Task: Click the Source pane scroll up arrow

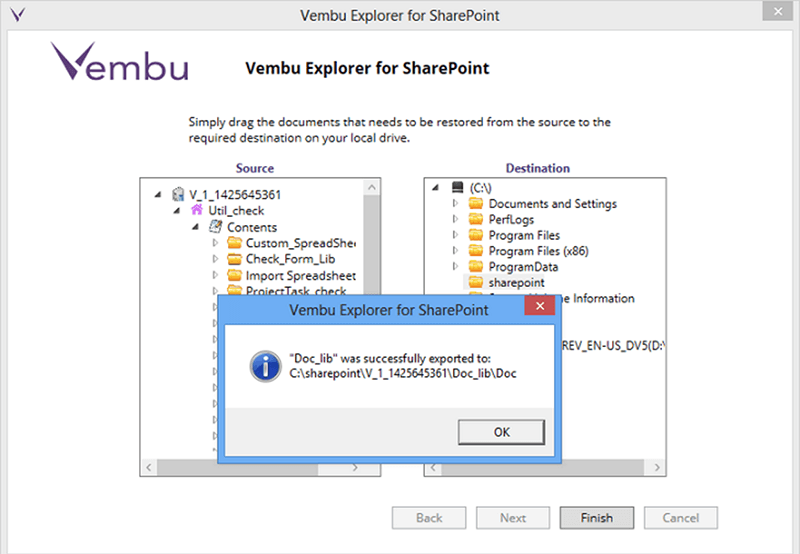Action: [x=372, y=187]
